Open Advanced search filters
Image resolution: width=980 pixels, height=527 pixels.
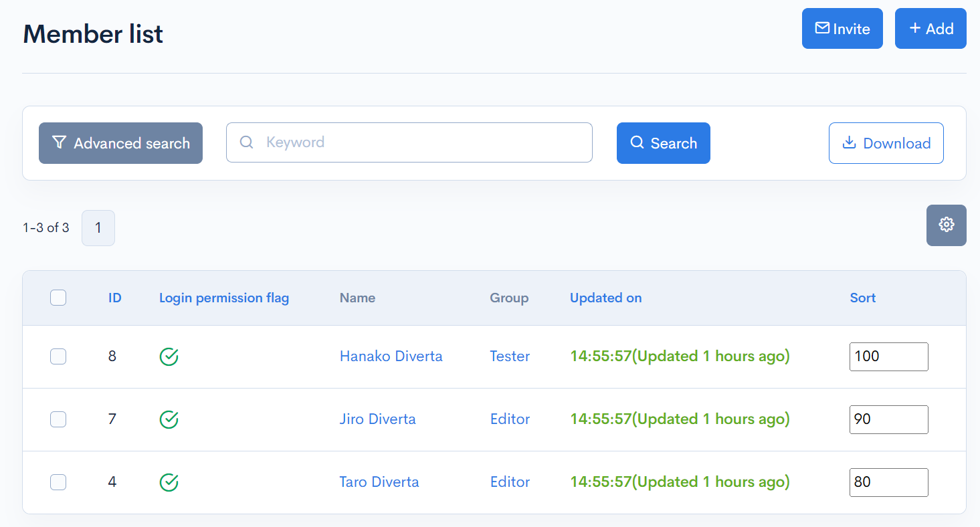click(120, 143)
